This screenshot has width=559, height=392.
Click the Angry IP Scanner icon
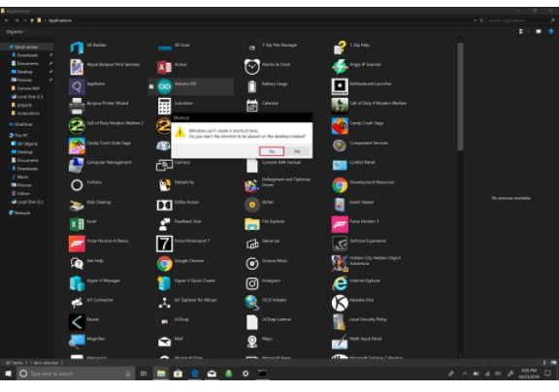pos(340,67)
